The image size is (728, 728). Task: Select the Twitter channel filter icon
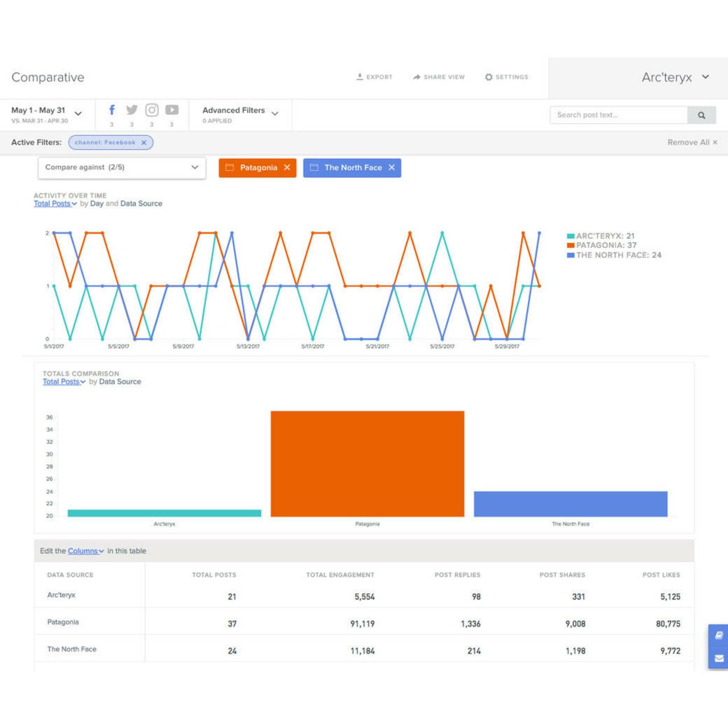coord(131,110)
